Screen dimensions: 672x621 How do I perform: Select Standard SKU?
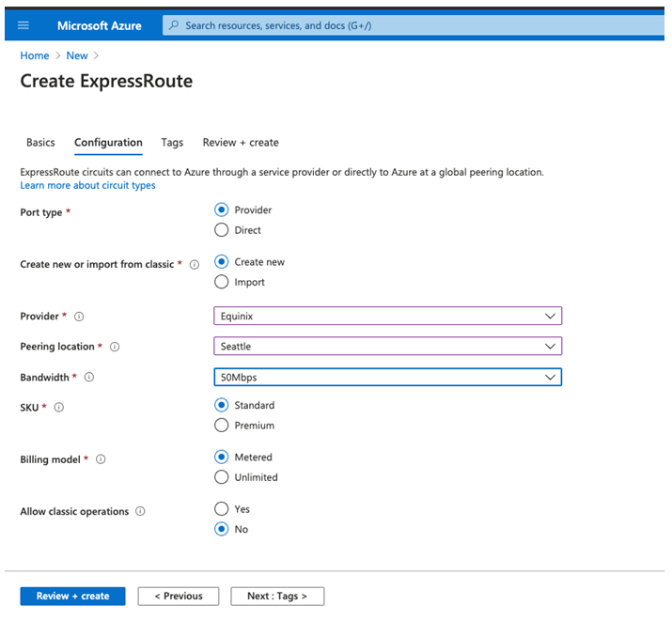click(x=222, y=405)
